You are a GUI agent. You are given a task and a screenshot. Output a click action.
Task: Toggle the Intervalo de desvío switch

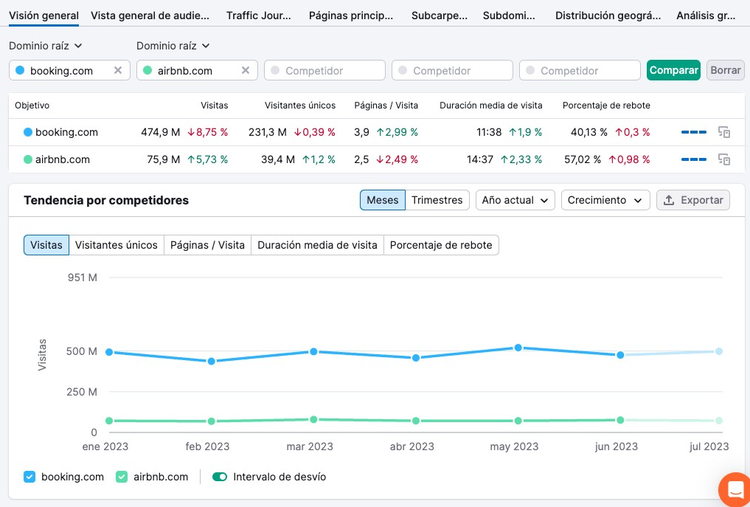point(220,477)
